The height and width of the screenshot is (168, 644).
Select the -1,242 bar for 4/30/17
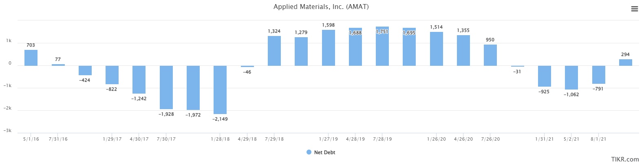point(139,79)
